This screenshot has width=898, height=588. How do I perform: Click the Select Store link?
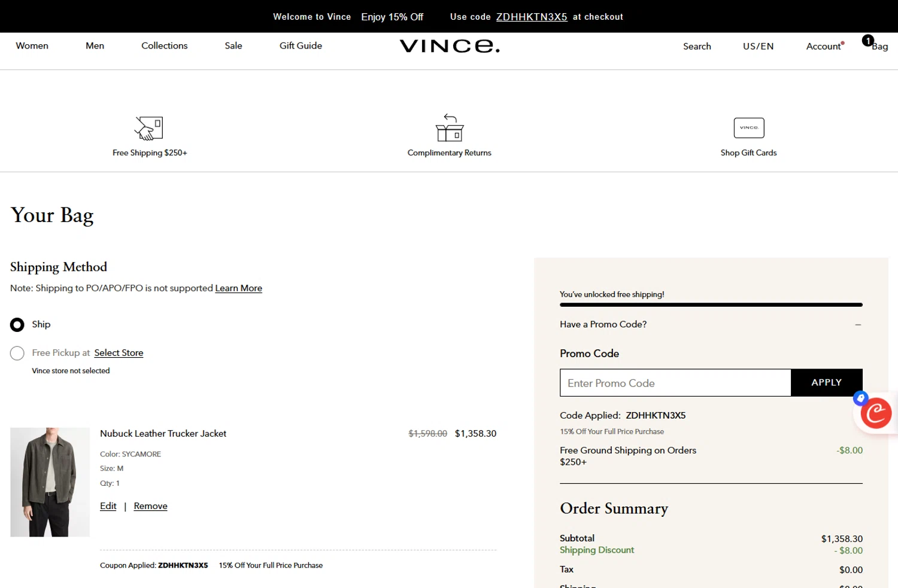click(119, 353)
